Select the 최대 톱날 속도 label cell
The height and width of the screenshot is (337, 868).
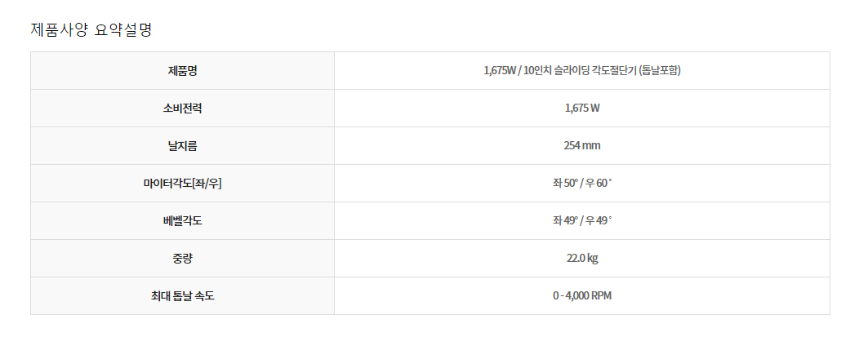(x=182, y=296)
